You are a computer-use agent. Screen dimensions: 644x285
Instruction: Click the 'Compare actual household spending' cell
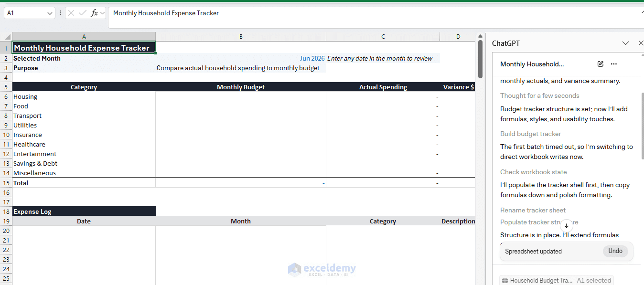coord(241,68)
